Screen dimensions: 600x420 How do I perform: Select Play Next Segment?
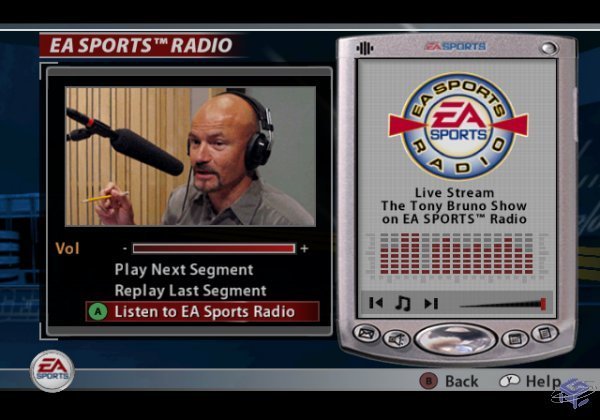click(184, 270)
